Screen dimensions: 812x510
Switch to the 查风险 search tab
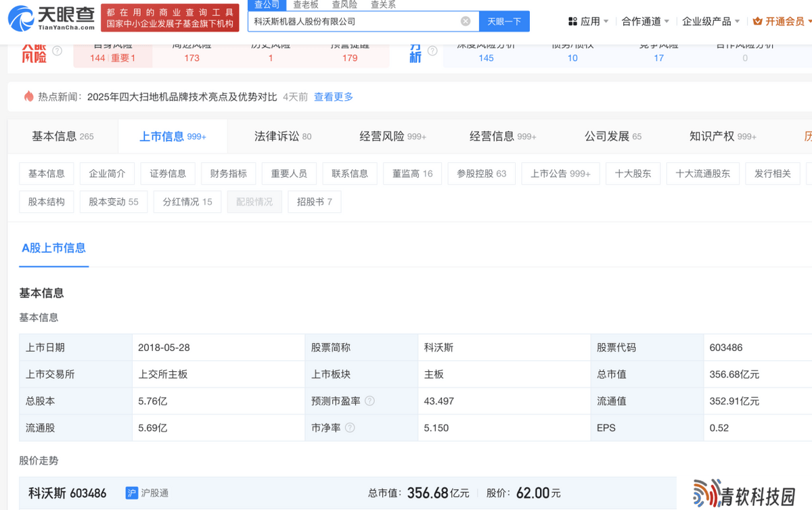344,5
